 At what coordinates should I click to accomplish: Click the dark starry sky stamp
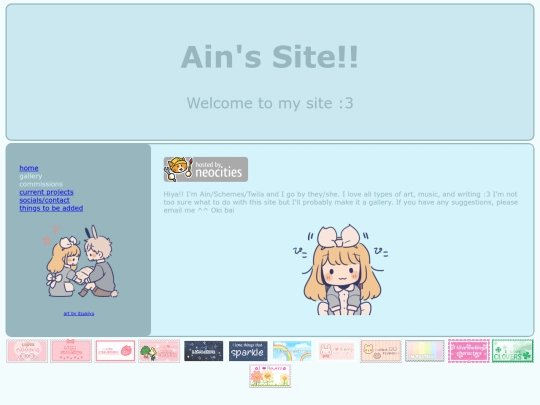pos(204,351)
